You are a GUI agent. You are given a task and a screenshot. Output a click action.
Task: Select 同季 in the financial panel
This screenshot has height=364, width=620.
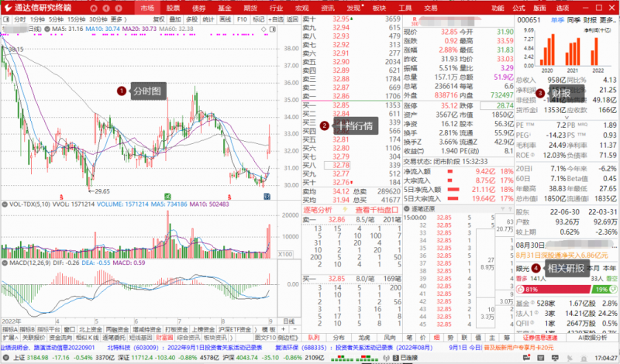[x=574, y=20]
